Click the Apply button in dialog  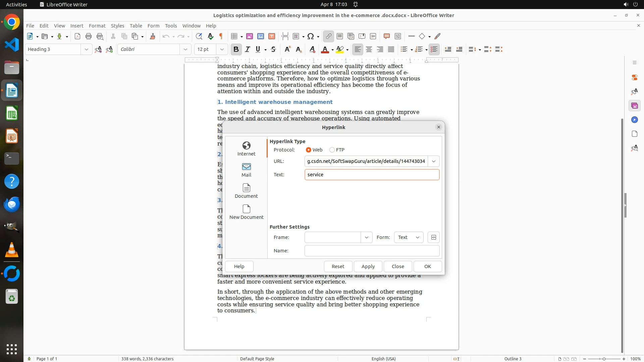[368, 266]
